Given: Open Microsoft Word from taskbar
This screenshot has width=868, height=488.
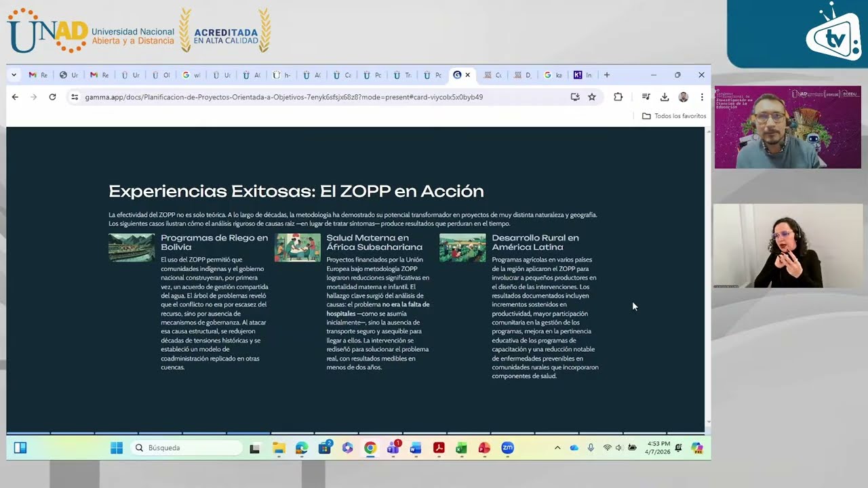Looking at the screenshot, I should point(416,448).
